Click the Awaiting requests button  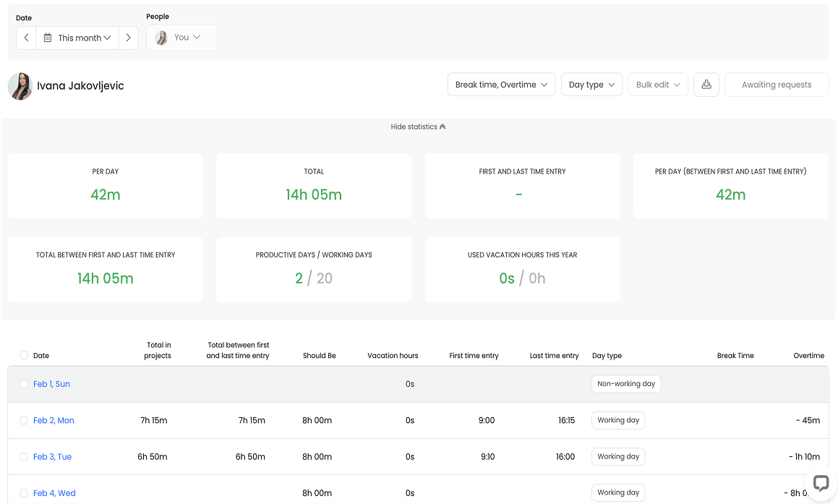pos(776,85)
